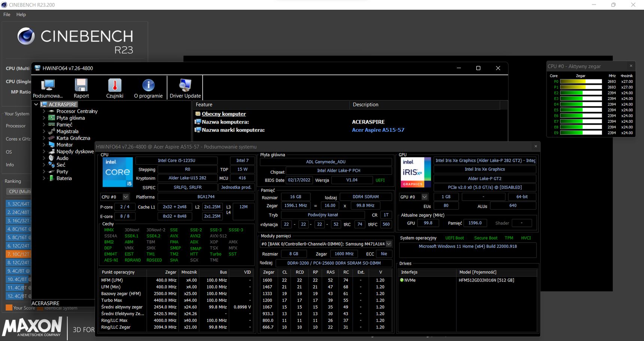This screenshot has width=644, height=341.
Task: Select Napędy dyskowe tree icon
Action: click(x=52, y=152)
